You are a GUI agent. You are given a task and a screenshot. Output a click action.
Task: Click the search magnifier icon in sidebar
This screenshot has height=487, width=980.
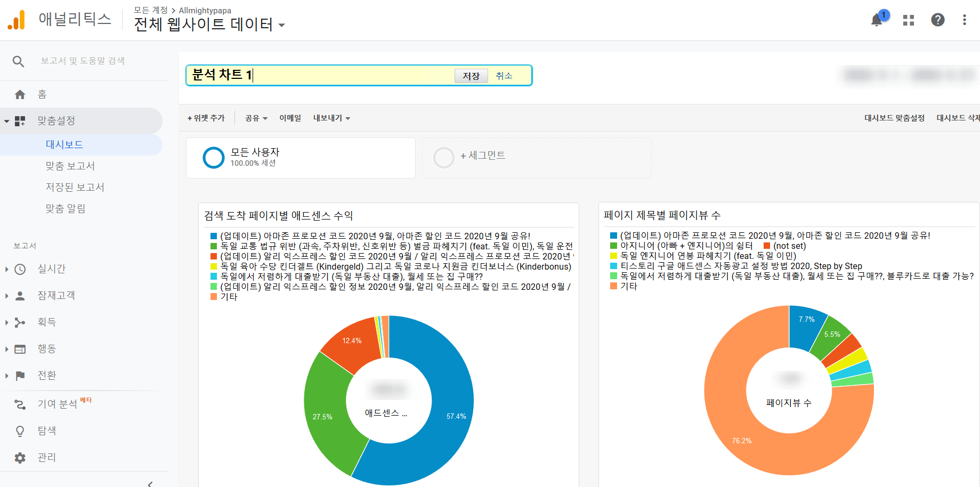coord(19,61)
